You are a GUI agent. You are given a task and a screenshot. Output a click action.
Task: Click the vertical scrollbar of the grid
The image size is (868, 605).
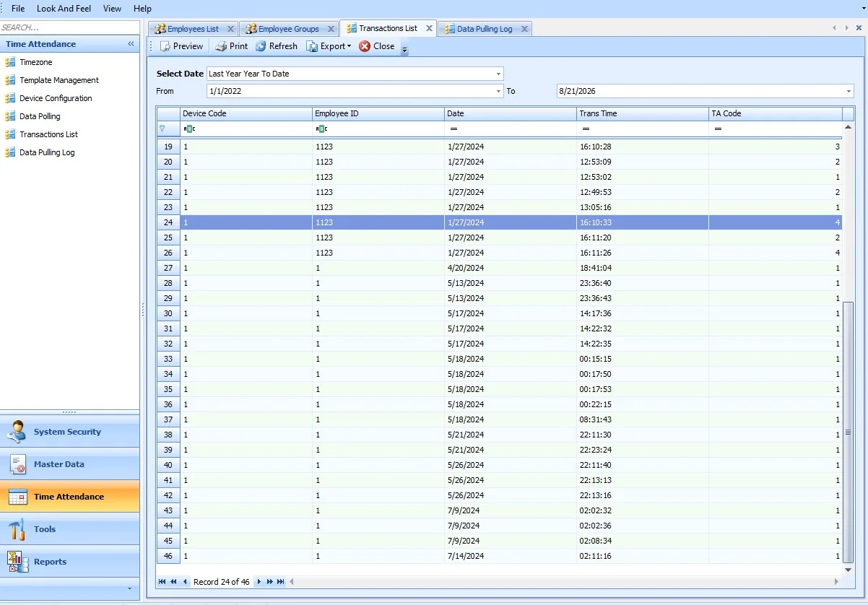tap(849, 432)
